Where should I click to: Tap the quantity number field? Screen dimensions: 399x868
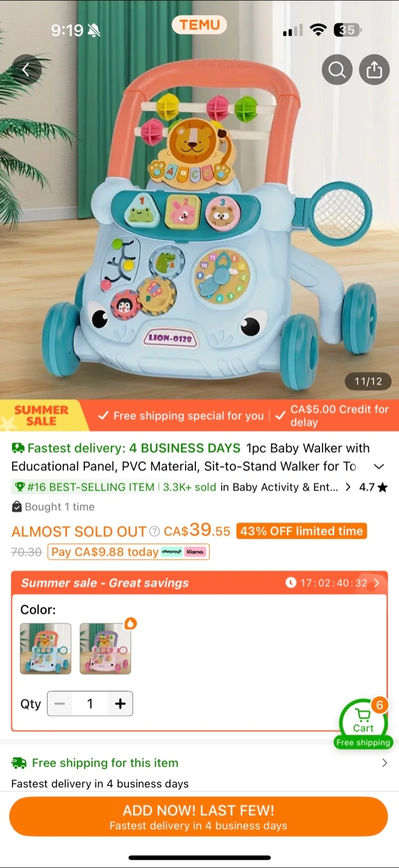[x=90, y=703]
